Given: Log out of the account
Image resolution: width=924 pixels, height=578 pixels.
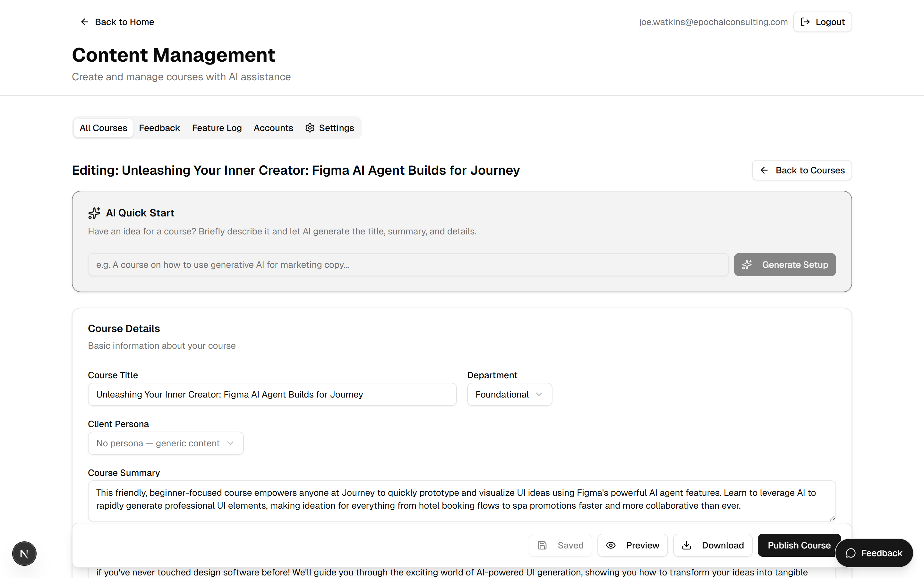Looking at the screenshot, I should pos(822,22).
